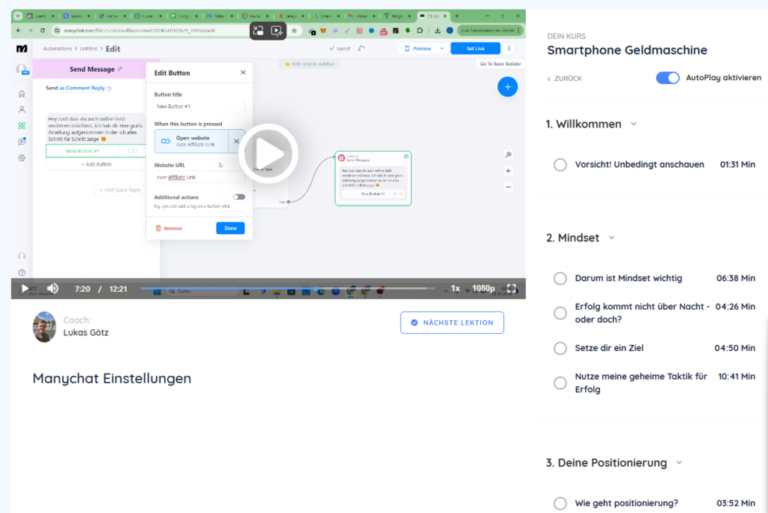Mark 'Darum ist Mindset wichtig' circle as done
This screenshot has height=513, width=768.
point(560,278)
